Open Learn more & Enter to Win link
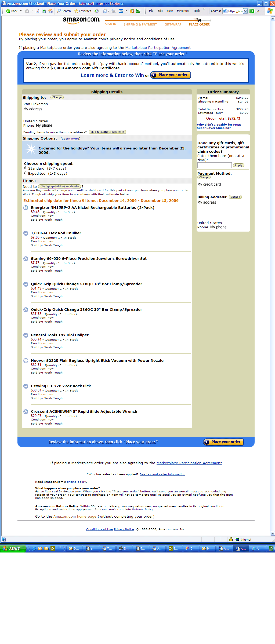The width and height of the screenshot is (275, 644). click(112, 75)
